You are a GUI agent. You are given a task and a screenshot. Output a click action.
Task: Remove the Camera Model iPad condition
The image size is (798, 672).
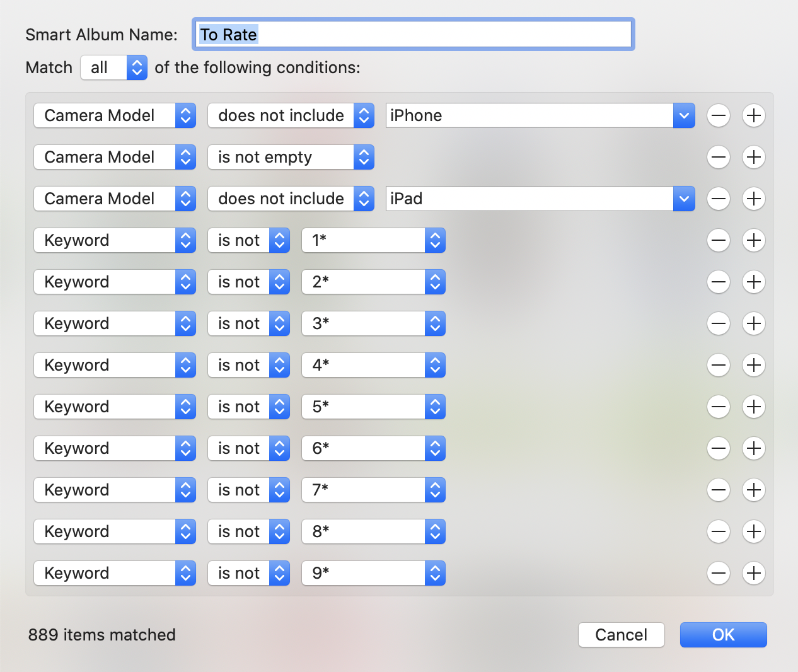click(719, 199)
